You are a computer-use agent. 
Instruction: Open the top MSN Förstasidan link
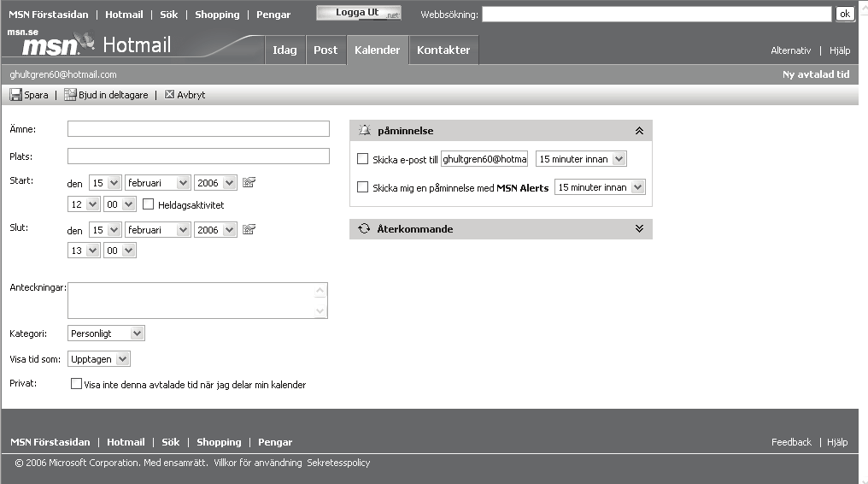coord(49,15)
